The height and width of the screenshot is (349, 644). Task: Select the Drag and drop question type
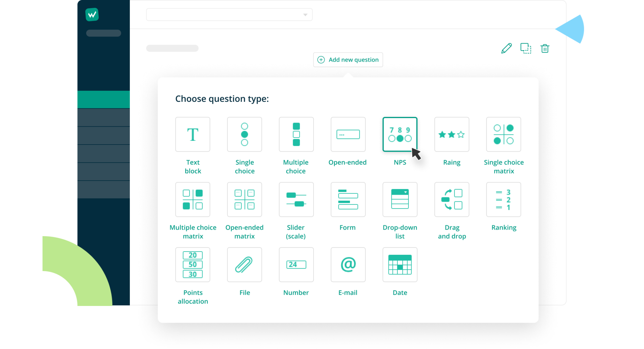(x=452, y=199)
